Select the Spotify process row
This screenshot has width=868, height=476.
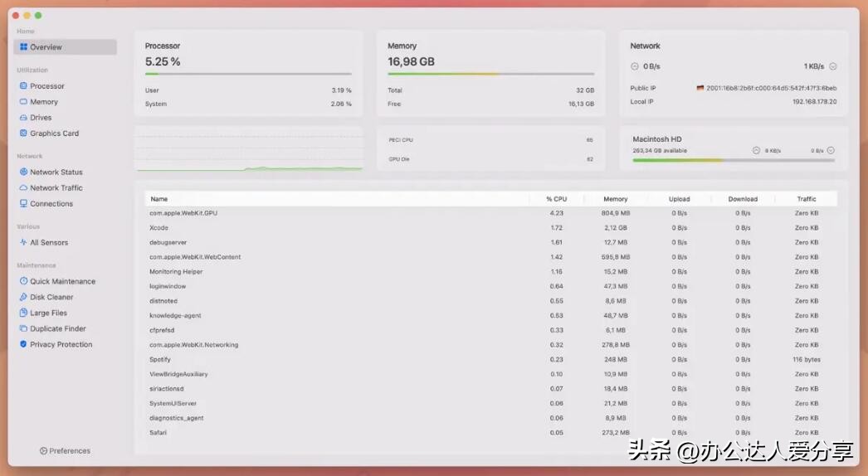pyautogui.click(x=491, y=359)
